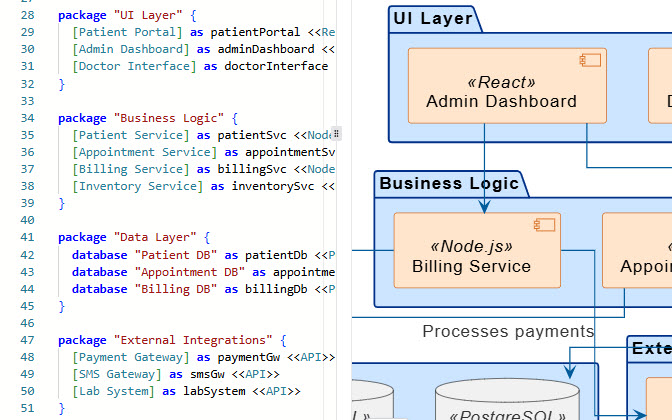Click the component icon in Admin Dashboard box

[x=590, y=60]
